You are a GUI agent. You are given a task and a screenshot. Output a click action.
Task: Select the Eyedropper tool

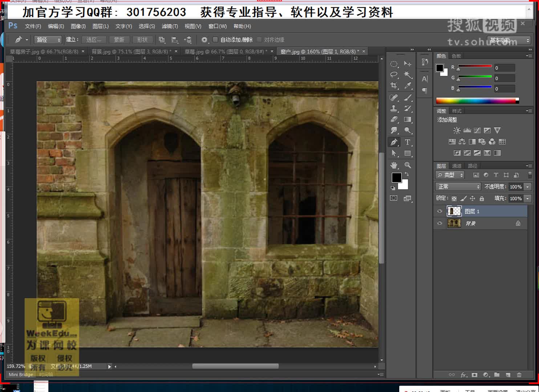pos(408,86)
